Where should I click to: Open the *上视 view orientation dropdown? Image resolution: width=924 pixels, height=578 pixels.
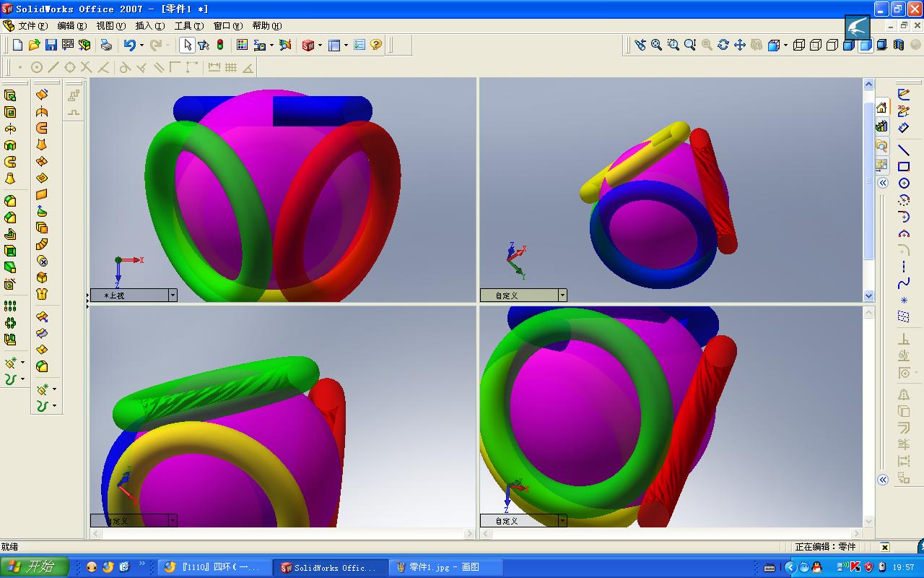pos(173,296)
